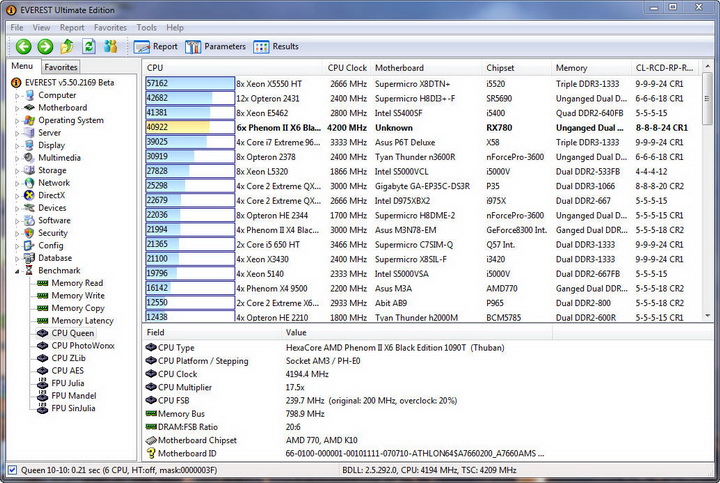Select the Memory Copy benchmark
The width and height of the screenshot is (720, 483).
[x=78, y=308]
